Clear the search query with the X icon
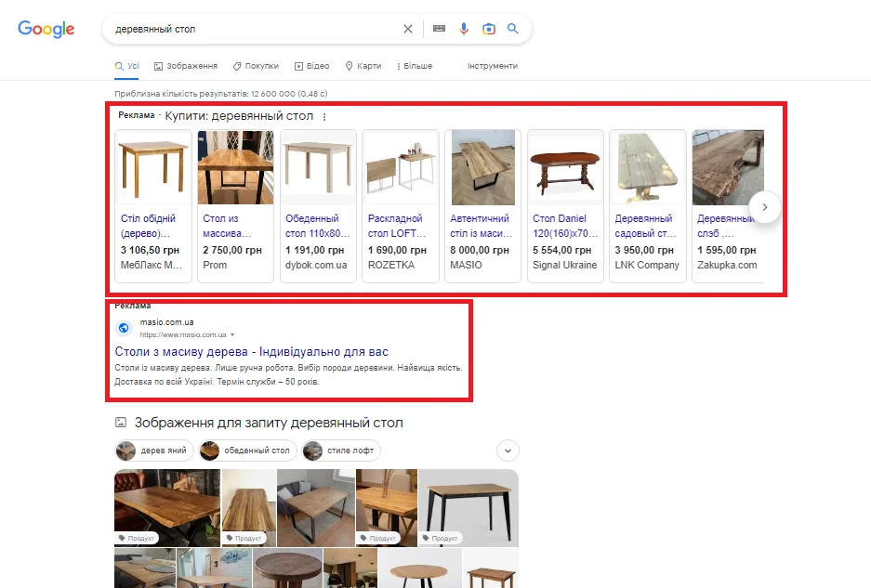 407,29
